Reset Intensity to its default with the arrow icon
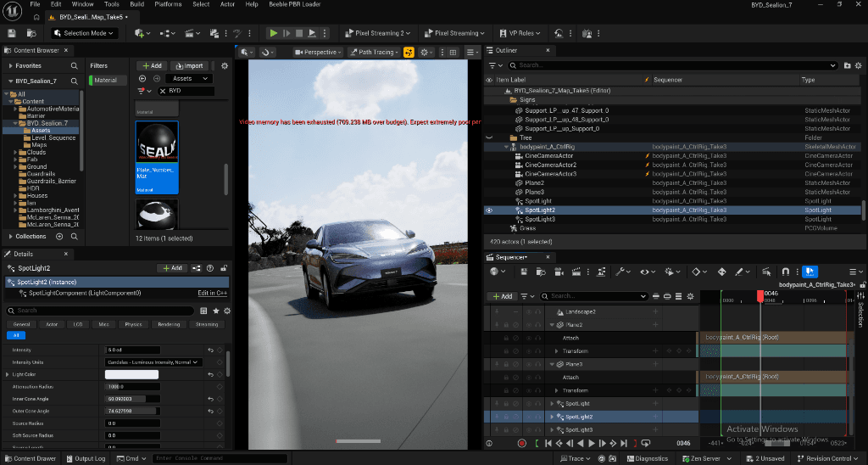 [210, 350]
